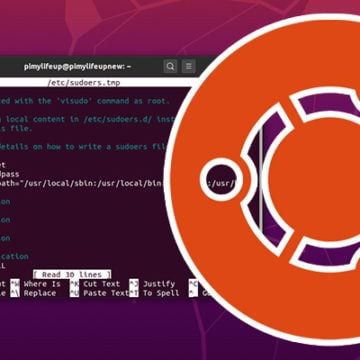360x360 pixels.
Task: Click the small circle of Ubuntu logo
Action: (221, 179)
